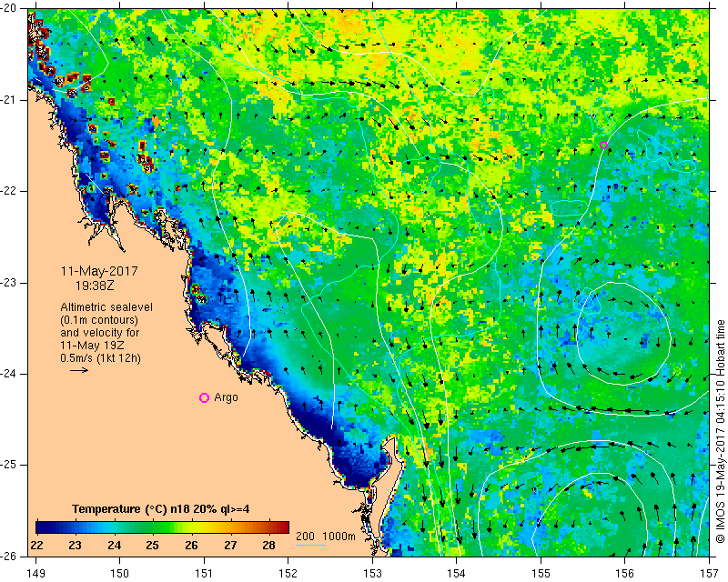
Task: Click the 25 value on temperature scale
Action: tap(153, 546)
